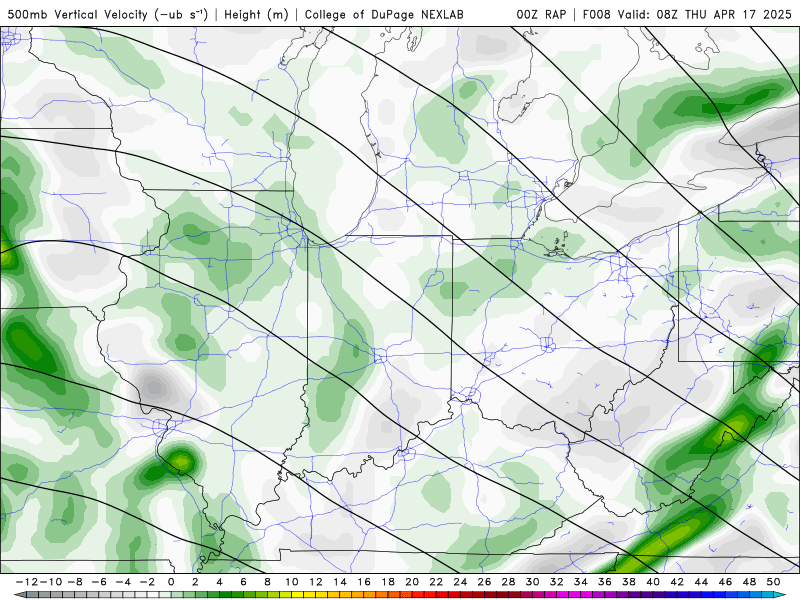Select the "-4" label on the color scale
This screenshot has height=600, width=800.
123,582
